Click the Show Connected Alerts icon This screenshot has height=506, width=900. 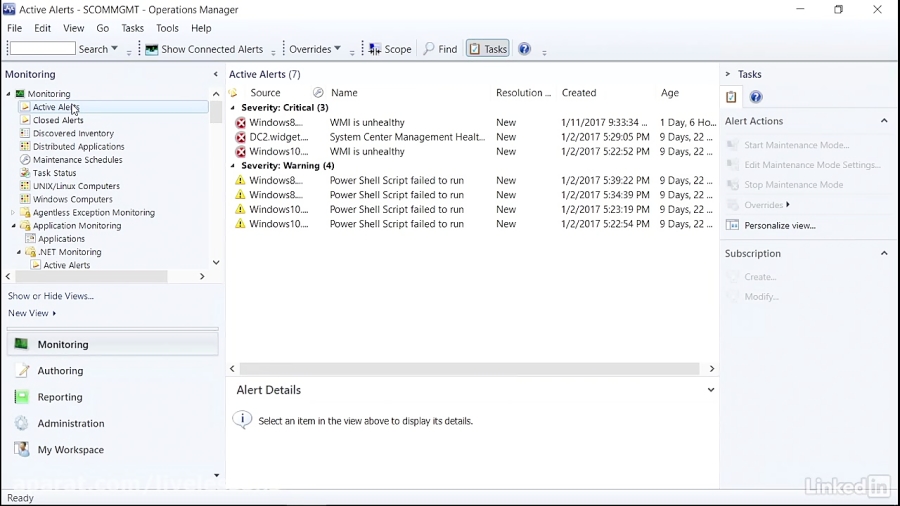pyautogui.click(x=152, y=49)
